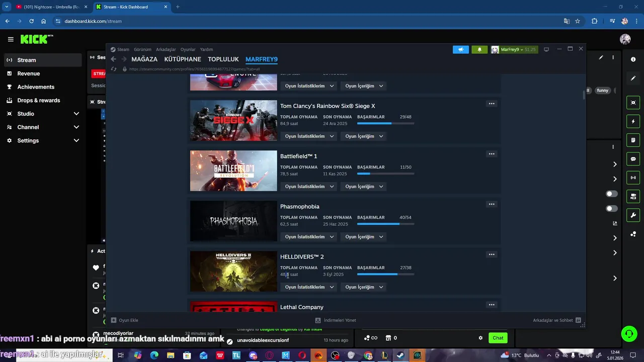Open Lethal Company title link
This screenshot has height=362, width=644.
point(302,307)
